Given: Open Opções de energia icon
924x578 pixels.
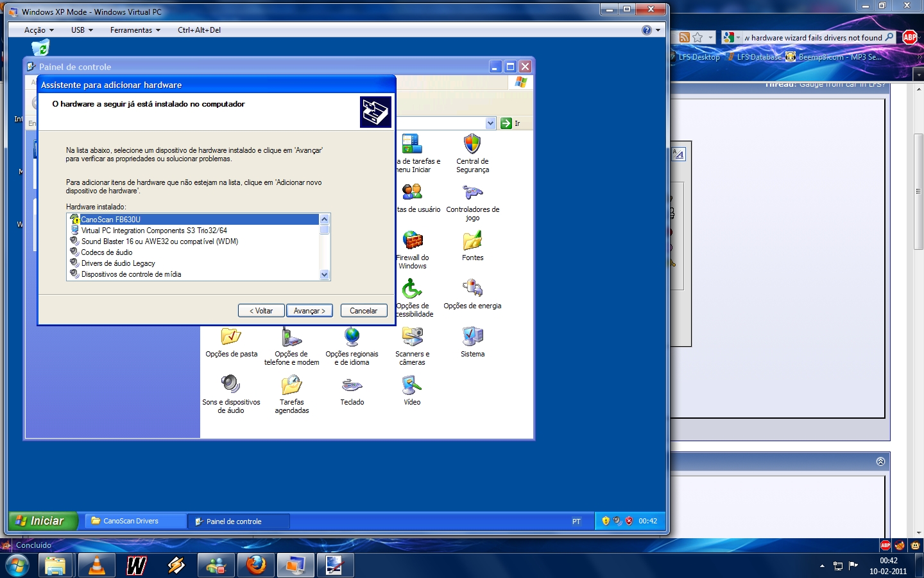Looking at the screenshot, I should (472, 293).
